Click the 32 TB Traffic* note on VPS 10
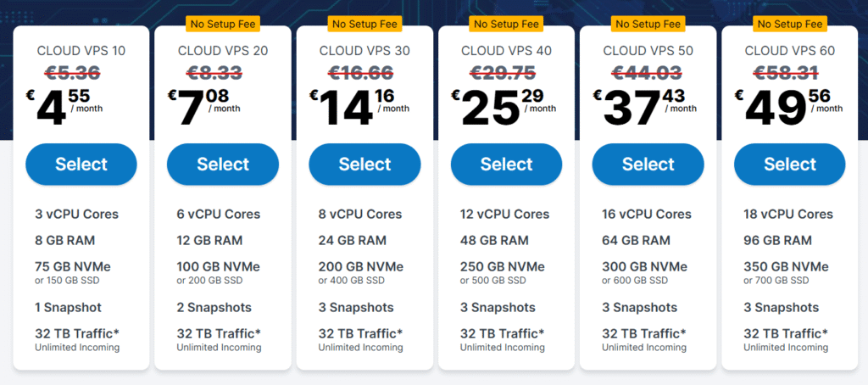The height and width of the screenshot is (385, 868). coord(77,334)
